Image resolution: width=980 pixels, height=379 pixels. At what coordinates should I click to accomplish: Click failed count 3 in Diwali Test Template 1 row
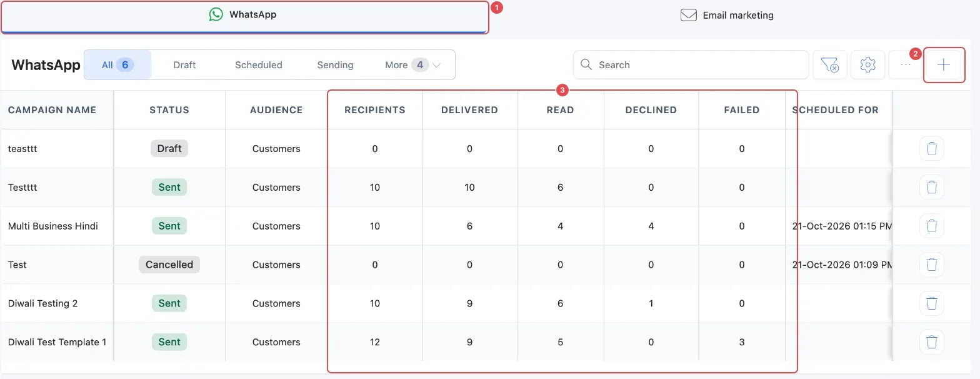point(742,342)
